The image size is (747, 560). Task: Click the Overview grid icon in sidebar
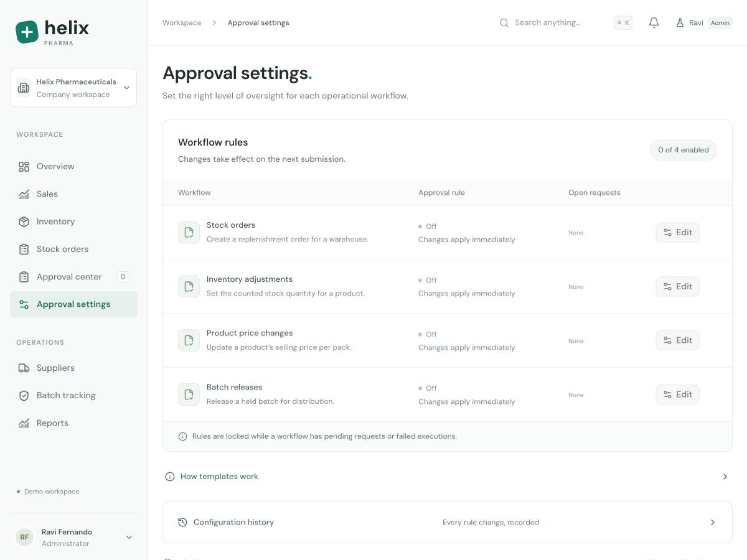pos(24,167)
